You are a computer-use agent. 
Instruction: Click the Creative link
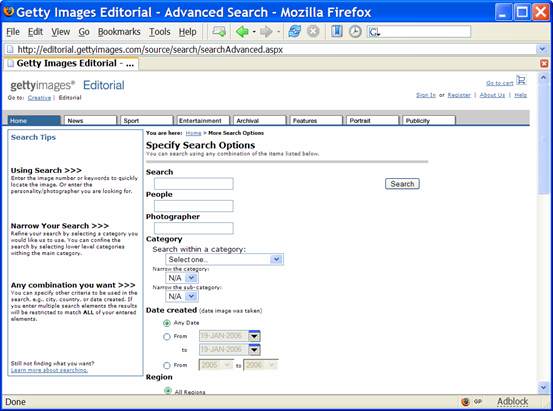[39, 98]
